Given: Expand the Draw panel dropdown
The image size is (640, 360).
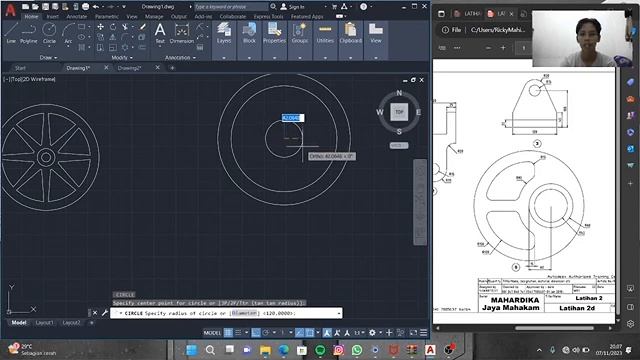Looking at the screenshot, I should click(49, 58).
